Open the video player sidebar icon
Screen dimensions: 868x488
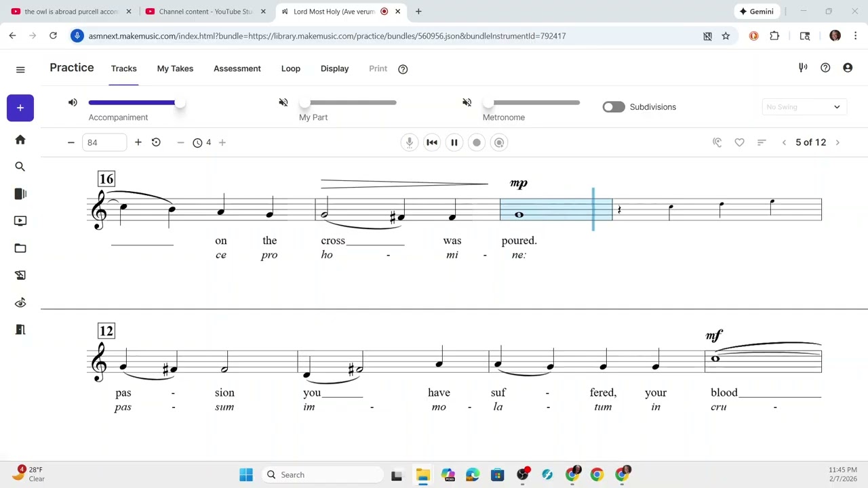pos(20,221)
